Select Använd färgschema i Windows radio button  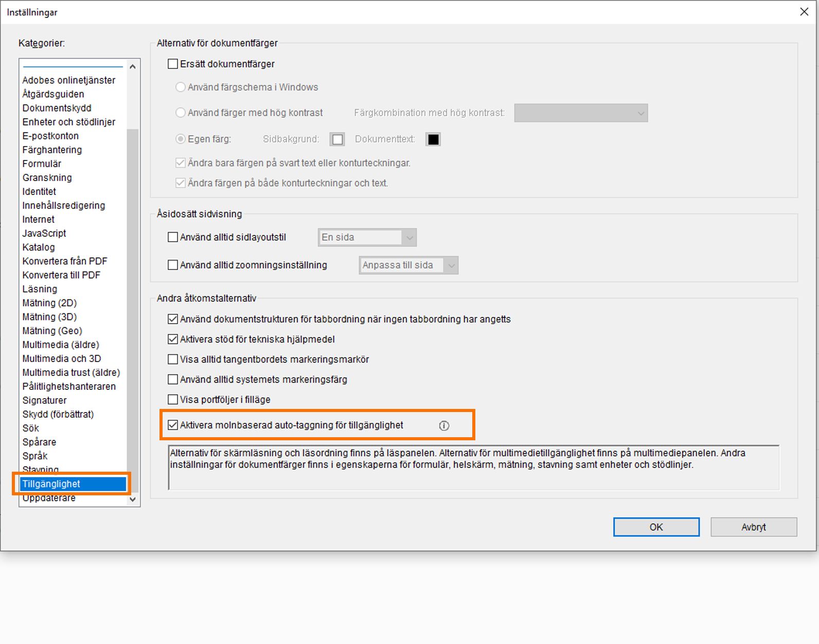tap(181, 87)
